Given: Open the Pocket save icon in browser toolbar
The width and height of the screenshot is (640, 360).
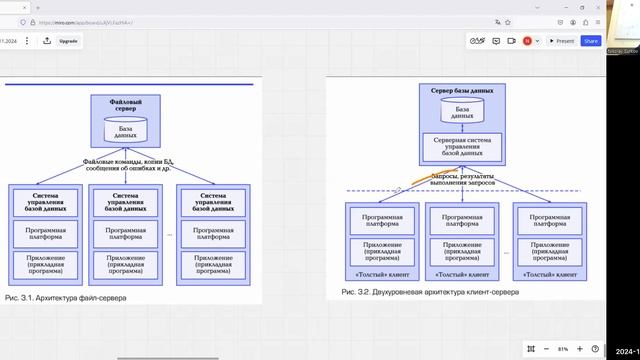Looking at the screenshot, I should click(x=560, y=22).
